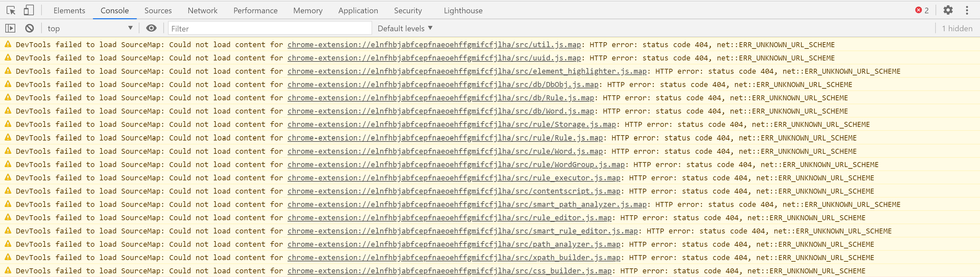The height and width of the screenshot is (277, 980).
Task: Activate the inspect element picker icon
Action: [11, 10]
